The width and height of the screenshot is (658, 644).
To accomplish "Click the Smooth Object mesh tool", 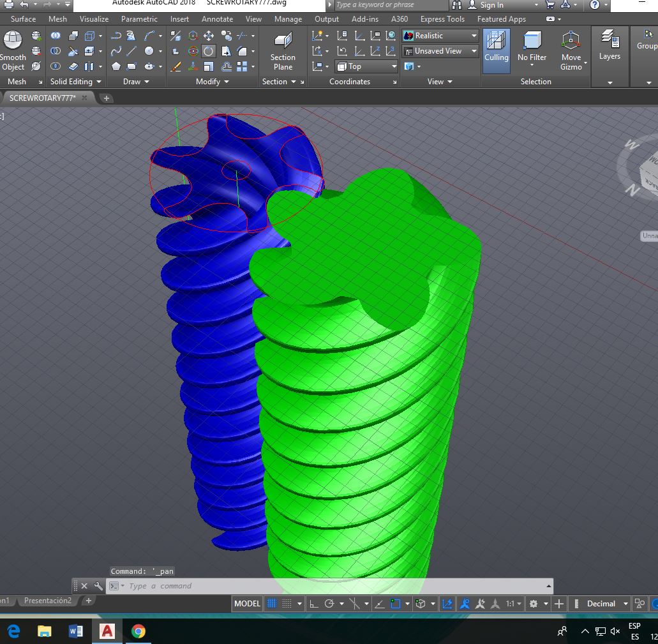I will coord(13,50).
